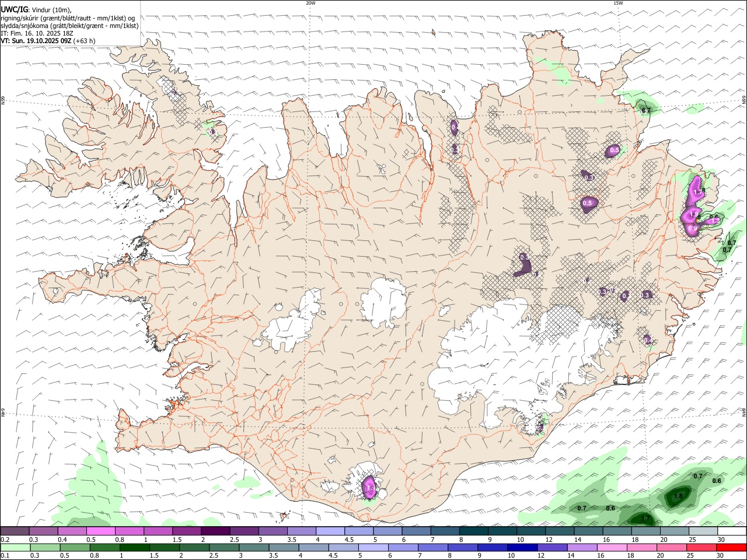The height and width of the screenshot is (560, 747).
Task: Click the 'VT: Sun. 19.10.2025 09Z' valid time
Action: pyautogui.click(x=36, y=41)
